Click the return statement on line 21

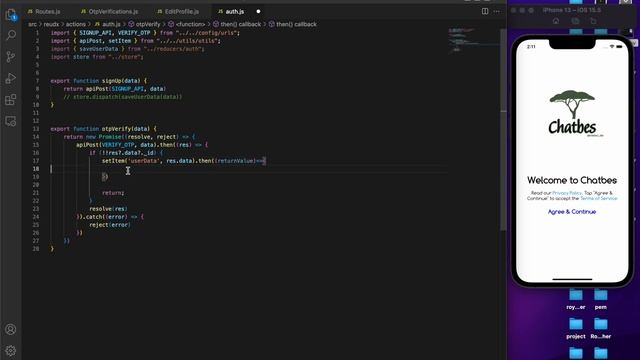click(113, 193)
